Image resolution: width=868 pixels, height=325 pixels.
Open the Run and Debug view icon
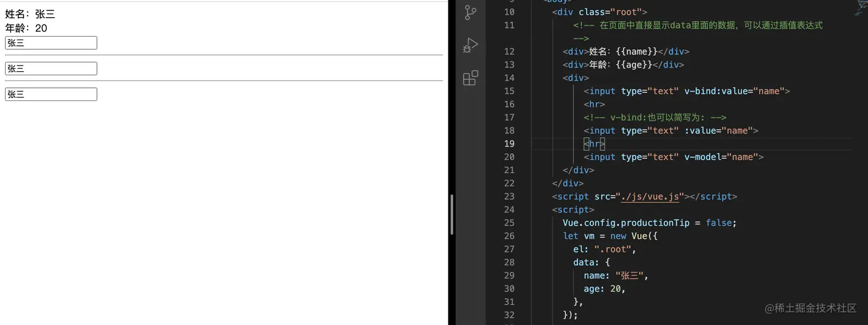click(x=470, y=45)
